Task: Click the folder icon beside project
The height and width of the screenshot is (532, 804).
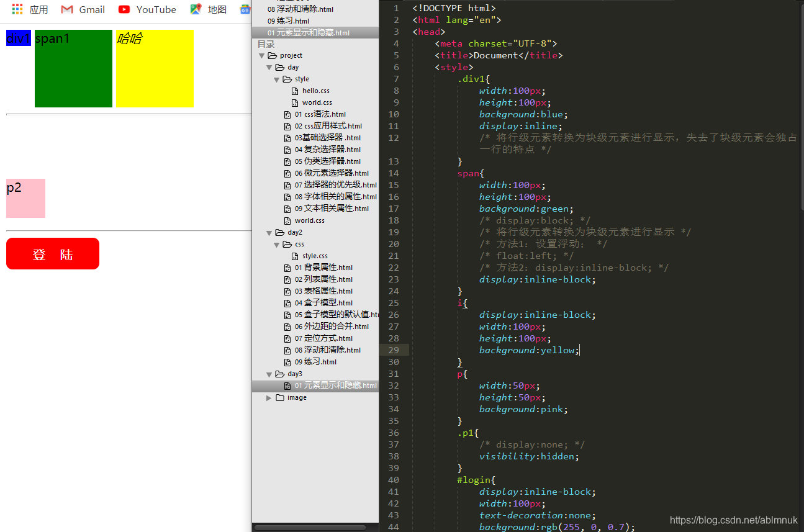Action: [x=272, y=55]
